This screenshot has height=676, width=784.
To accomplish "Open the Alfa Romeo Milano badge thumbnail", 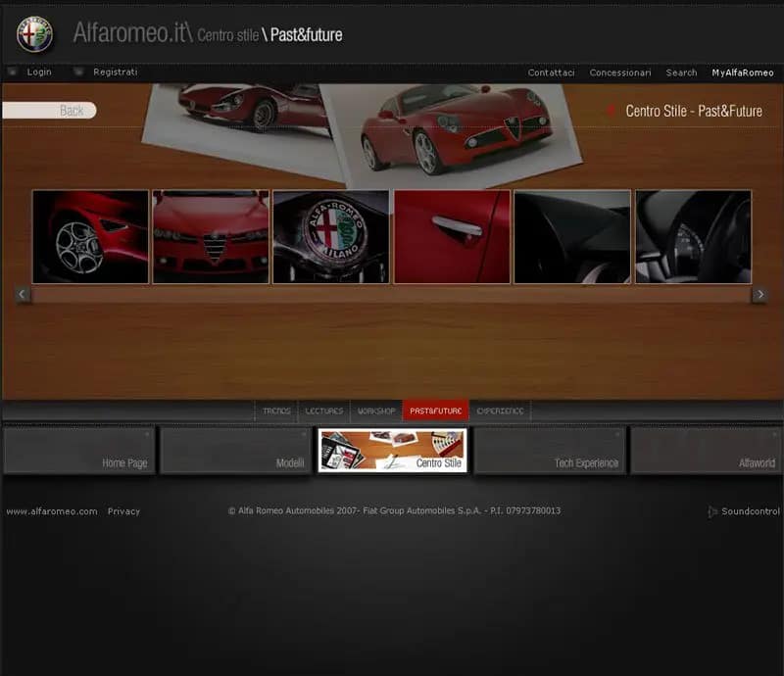I will (x=331, y=236).
